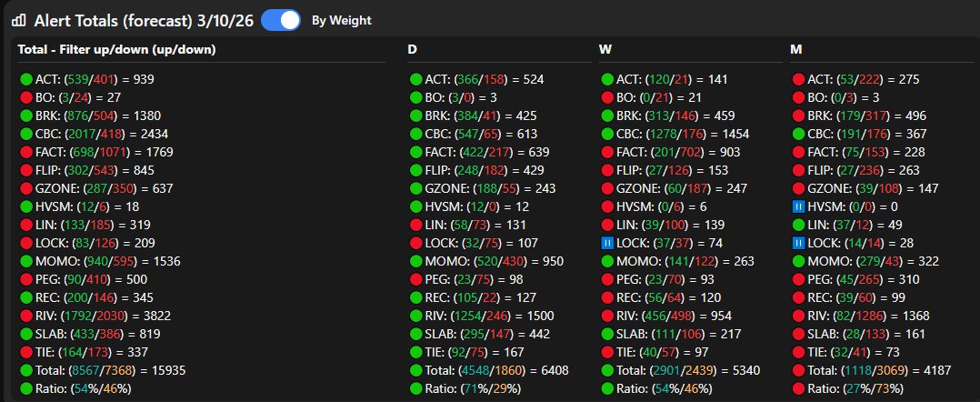Click the PEG: (23/75) = 98 row
Screen dimensions: 980x402
(466, 279)
